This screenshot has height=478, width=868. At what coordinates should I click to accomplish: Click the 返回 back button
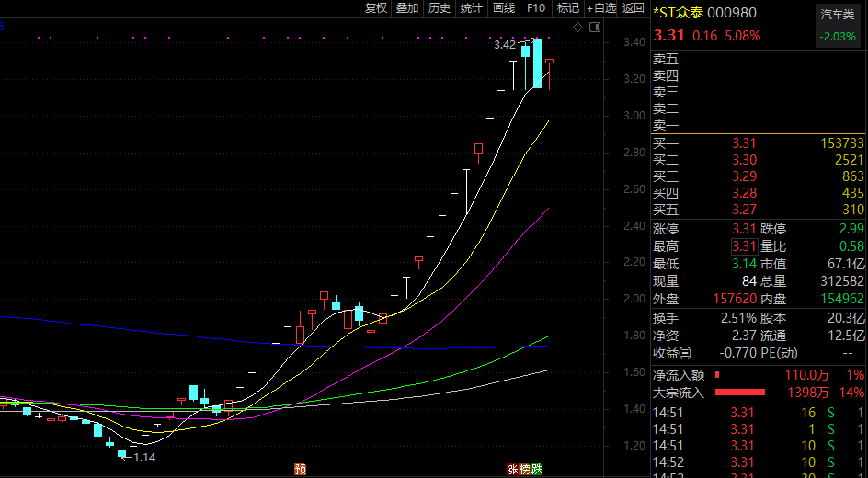coord(634,8)
